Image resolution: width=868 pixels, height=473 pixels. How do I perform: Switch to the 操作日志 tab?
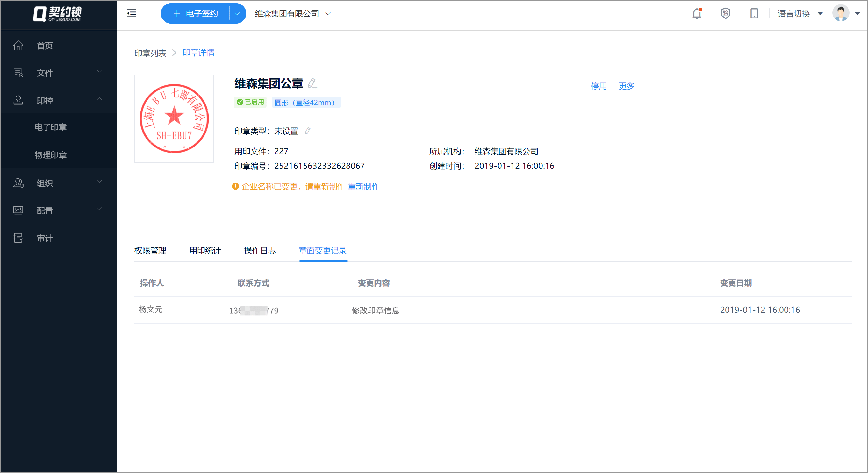260,250
